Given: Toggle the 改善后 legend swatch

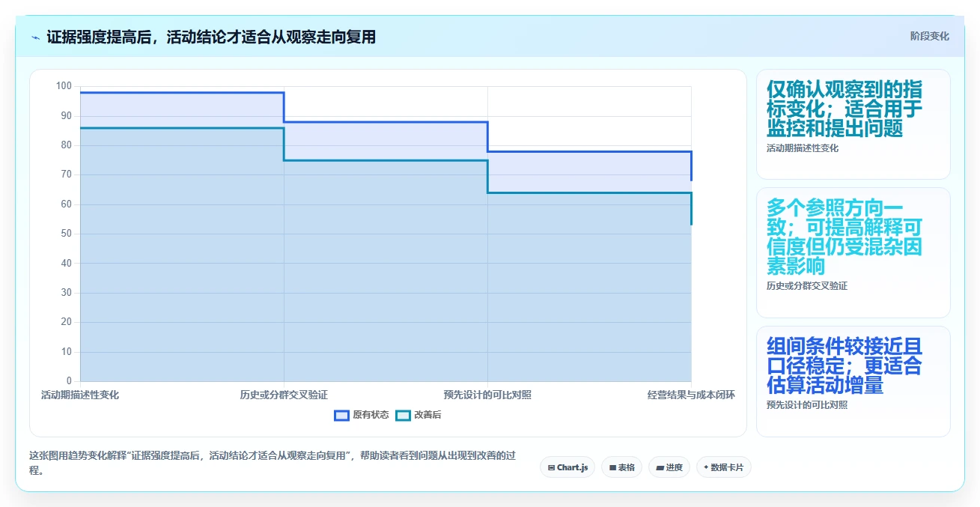Looking at the screenshot, I should coord(403,415).
